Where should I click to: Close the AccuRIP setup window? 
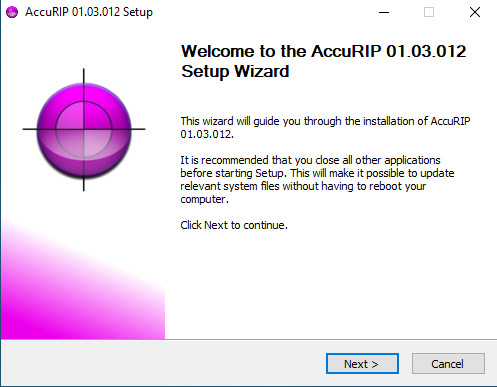(x=475, y=12)
